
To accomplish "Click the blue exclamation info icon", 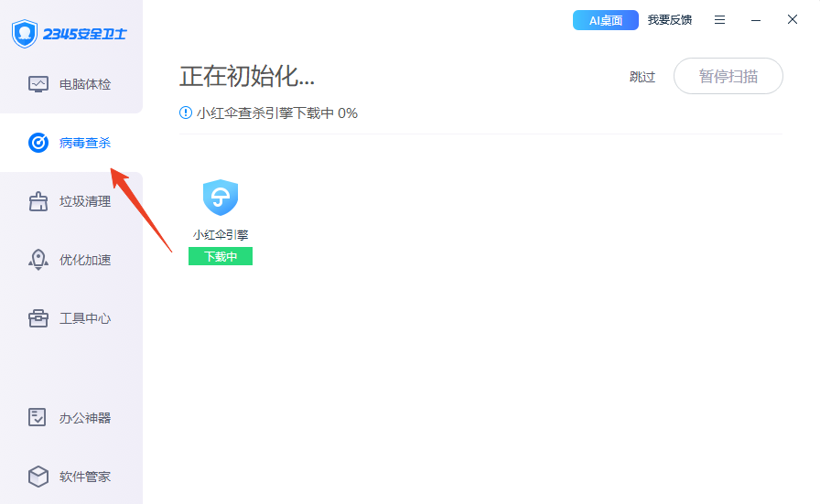I will click(186, 113).
